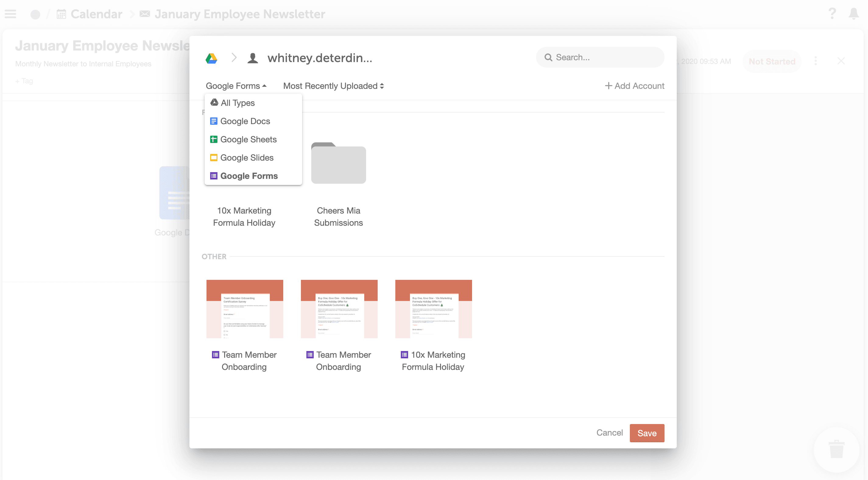Pick Google Slides from the list
This screenshot has height=480, width=868.
(x=246, y=158)
